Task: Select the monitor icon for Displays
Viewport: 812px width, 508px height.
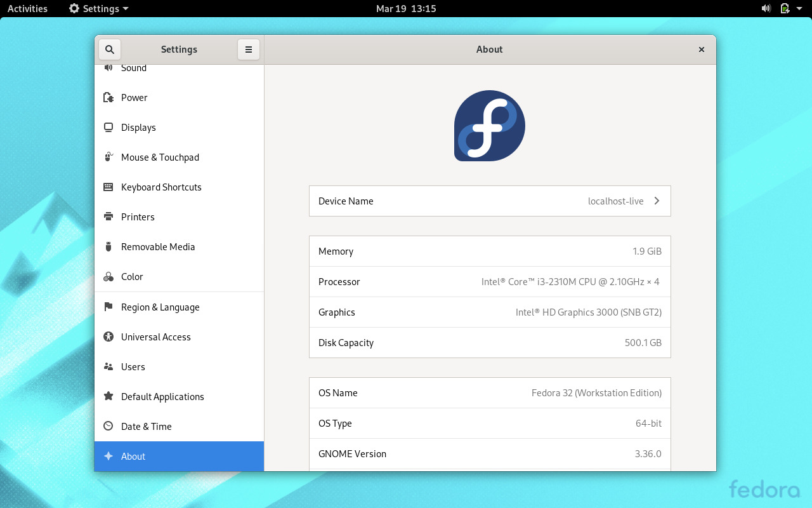Action: click(x=108, y=127)
